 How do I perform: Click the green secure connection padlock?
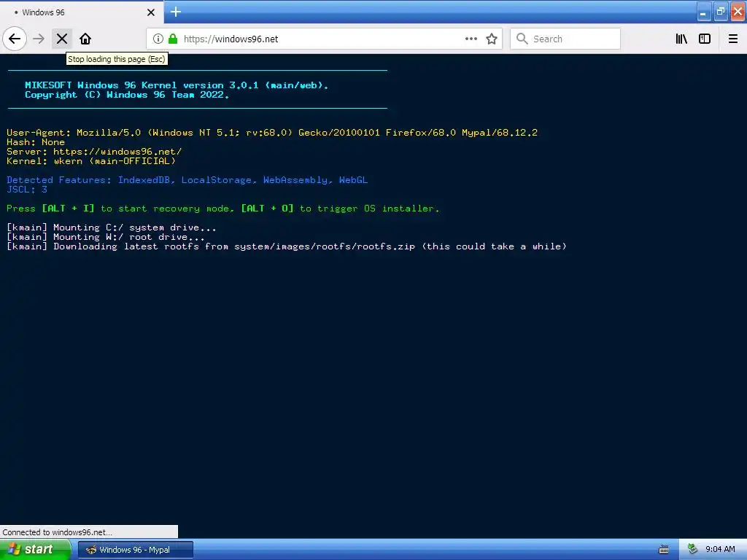pos(173,39)
